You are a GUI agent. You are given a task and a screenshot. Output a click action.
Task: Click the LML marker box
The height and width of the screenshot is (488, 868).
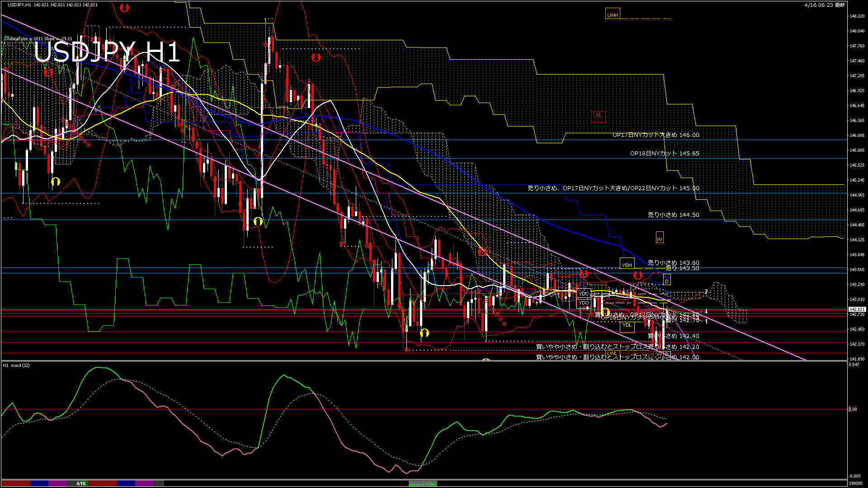(x=598, y=117)
